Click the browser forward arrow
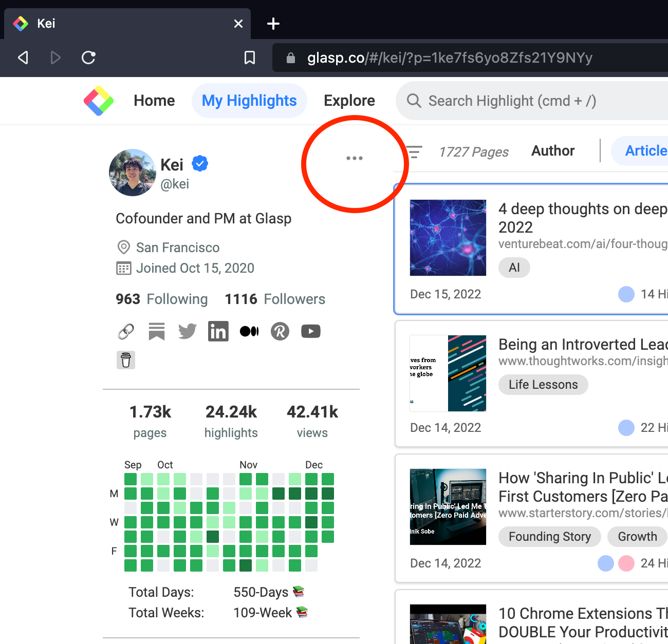 (x=55, y=58)
